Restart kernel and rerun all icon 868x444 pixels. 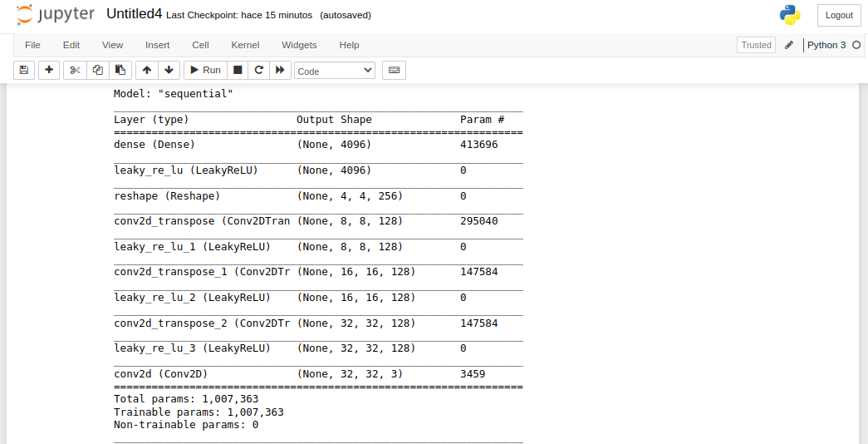(x=280, y=71)
